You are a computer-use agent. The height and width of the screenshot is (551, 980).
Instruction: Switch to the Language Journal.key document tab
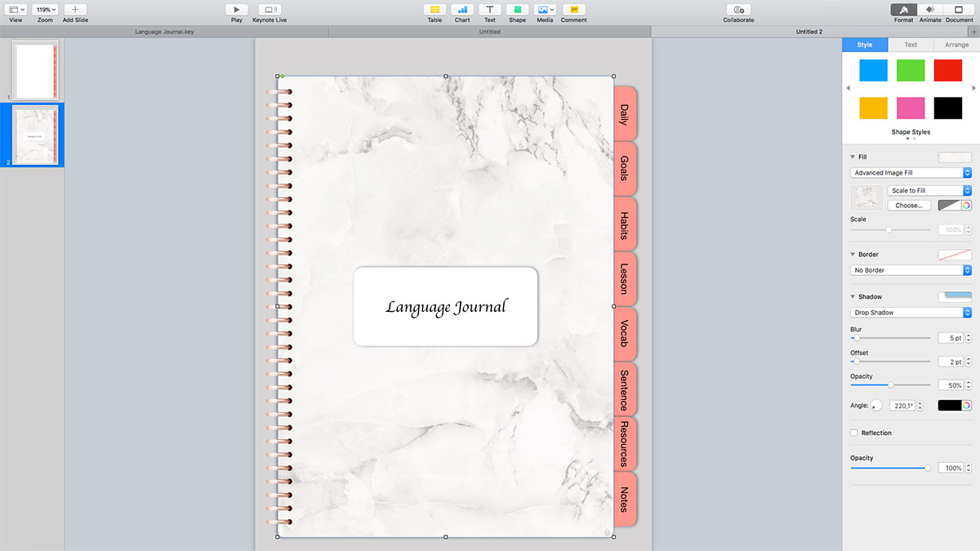tap(164, 32)
